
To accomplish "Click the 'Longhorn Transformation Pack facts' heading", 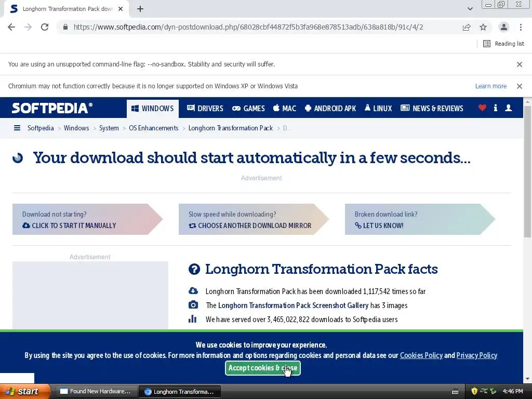I will point(321,269).
